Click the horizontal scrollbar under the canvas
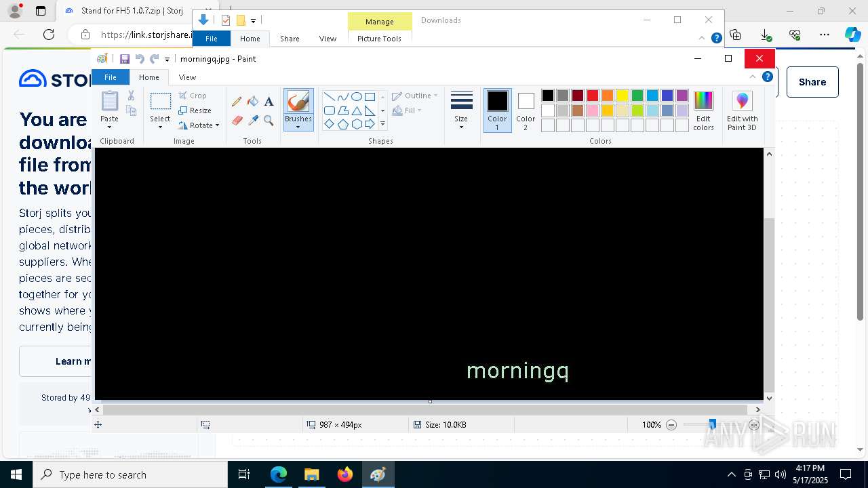Viewport: 868px width, 488px height. (x=425, y=409)
